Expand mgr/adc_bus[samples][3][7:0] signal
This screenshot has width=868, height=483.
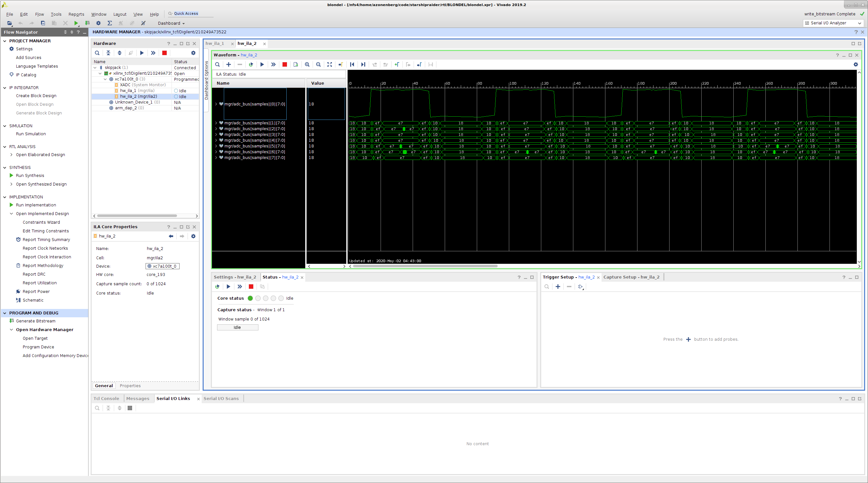click(x=216, y=135)
